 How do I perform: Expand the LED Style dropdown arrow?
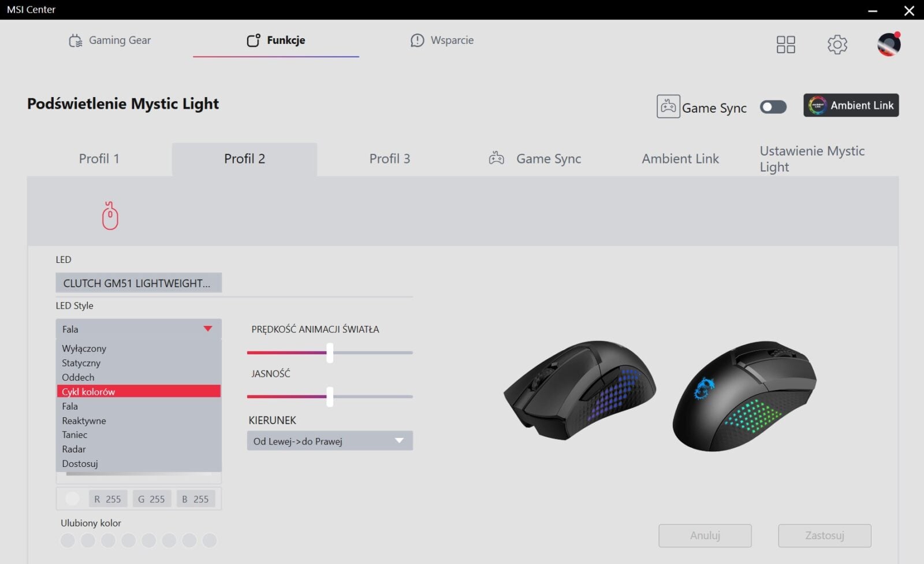pyautogui.click(x=208, y=329)
